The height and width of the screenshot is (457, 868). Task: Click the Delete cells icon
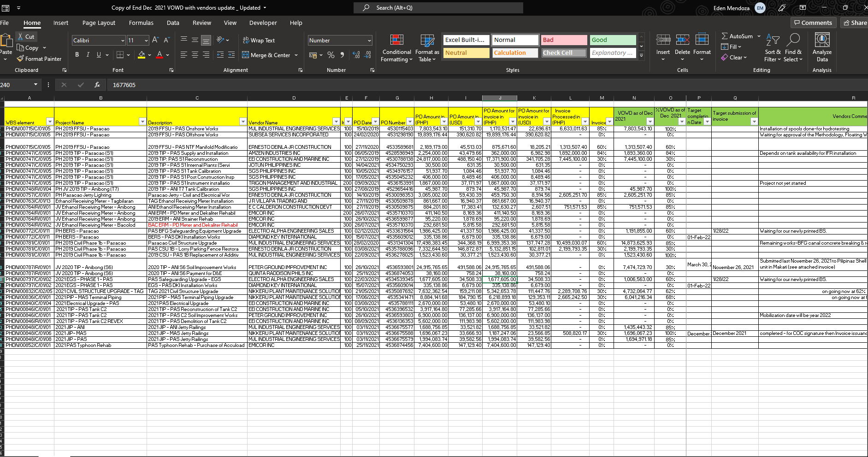click(682, 40)
